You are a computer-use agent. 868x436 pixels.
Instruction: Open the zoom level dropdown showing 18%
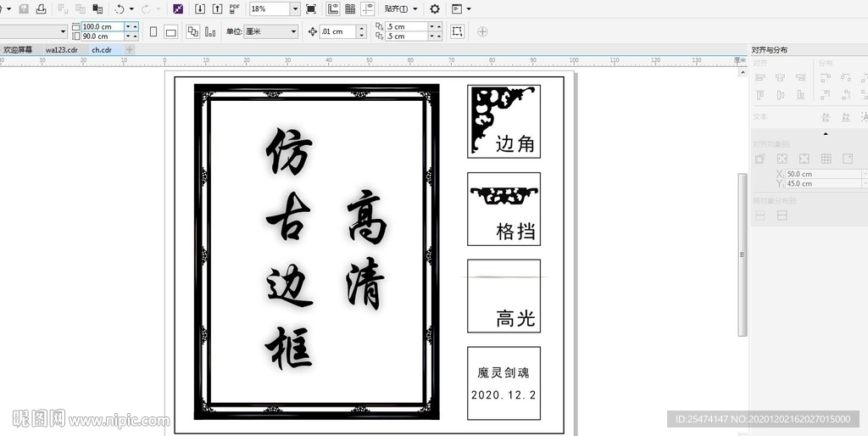point(295,8)
